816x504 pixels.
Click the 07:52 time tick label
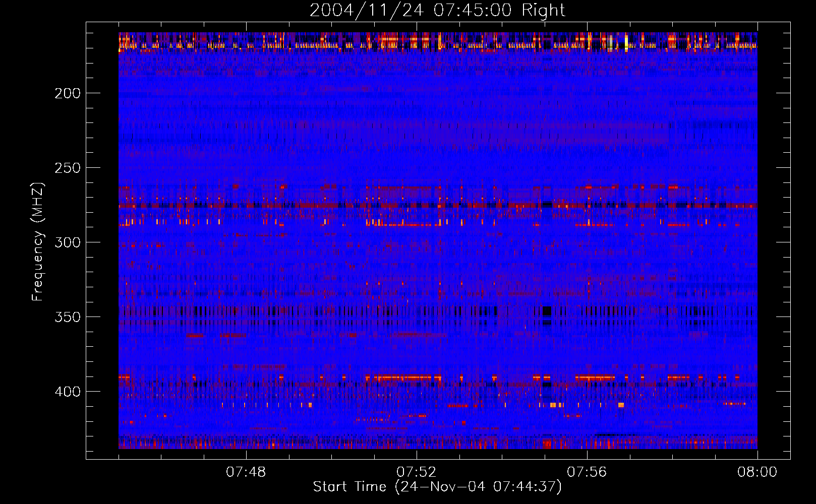tap(417, 472)
